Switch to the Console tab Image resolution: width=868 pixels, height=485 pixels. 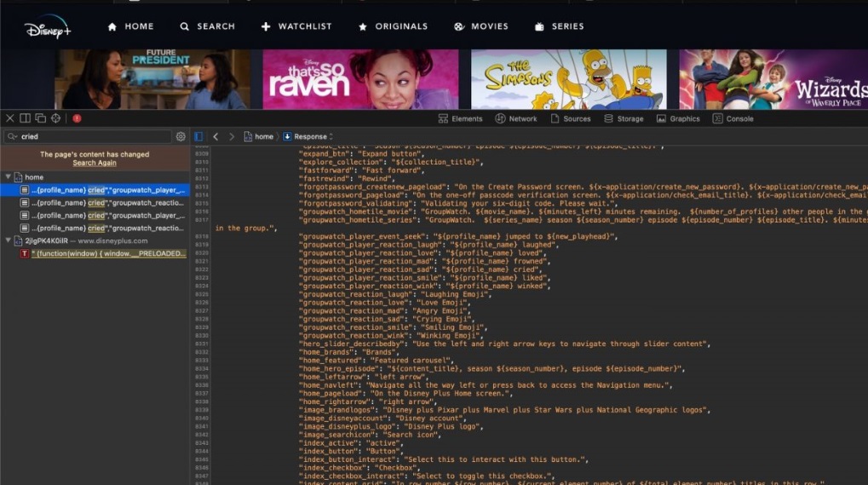point(733,118)
